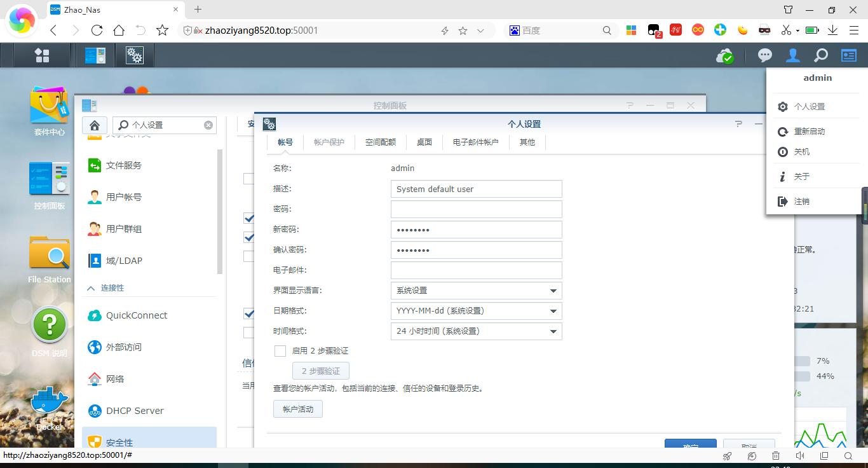
Task: Check the empty box above it in control panel
Action: pyautogui.click(x=248, y=179)
